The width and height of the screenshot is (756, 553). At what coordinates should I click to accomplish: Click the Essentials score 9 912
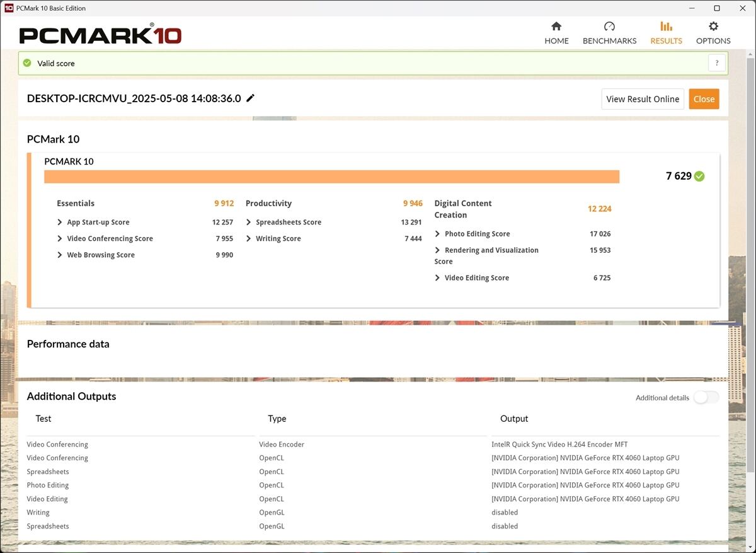coord(224,204)
